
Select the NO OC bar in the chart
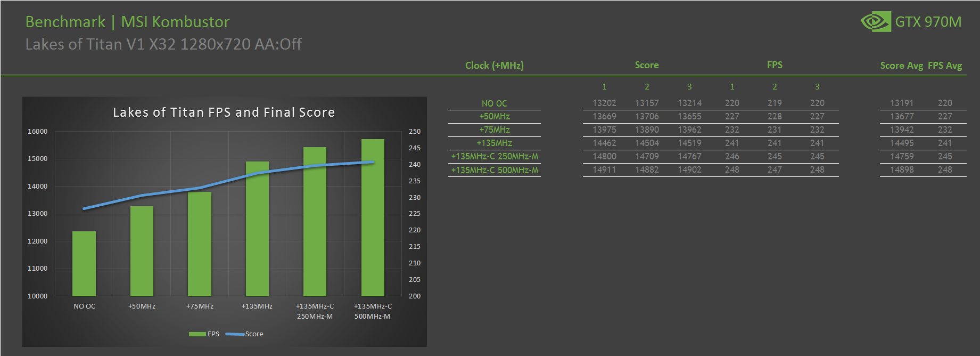click(x=84, y=264)
